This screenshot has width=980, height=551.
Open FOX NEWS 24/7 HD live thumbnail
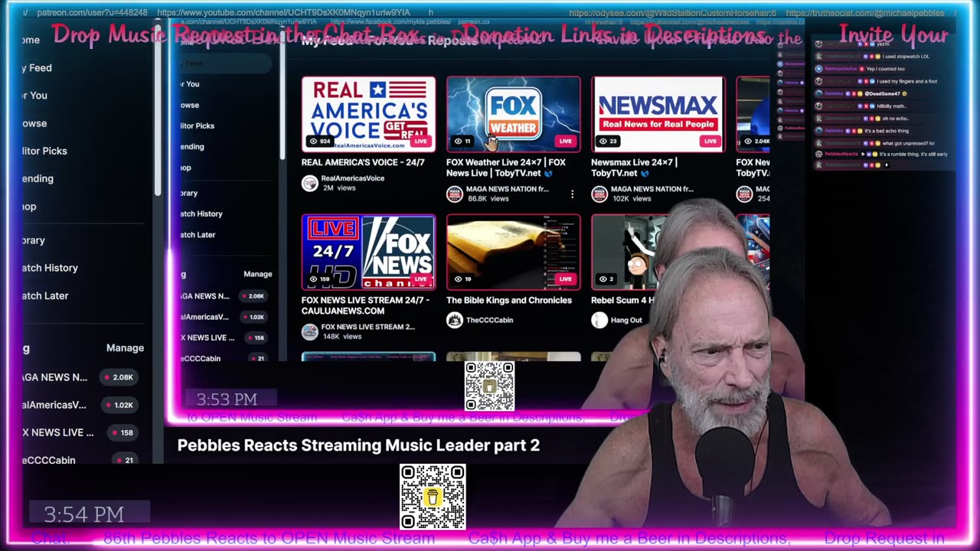368,252
